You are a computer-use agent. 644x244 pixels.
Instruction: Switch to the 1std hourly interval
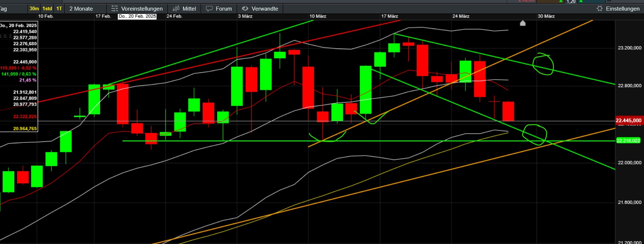47,8
